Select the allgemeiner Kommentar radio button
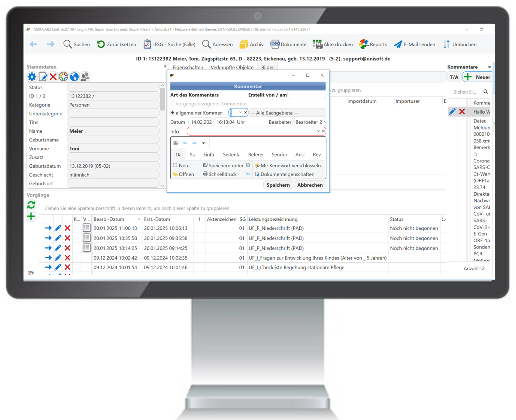 pyautogui.click(x=172, y=113)
